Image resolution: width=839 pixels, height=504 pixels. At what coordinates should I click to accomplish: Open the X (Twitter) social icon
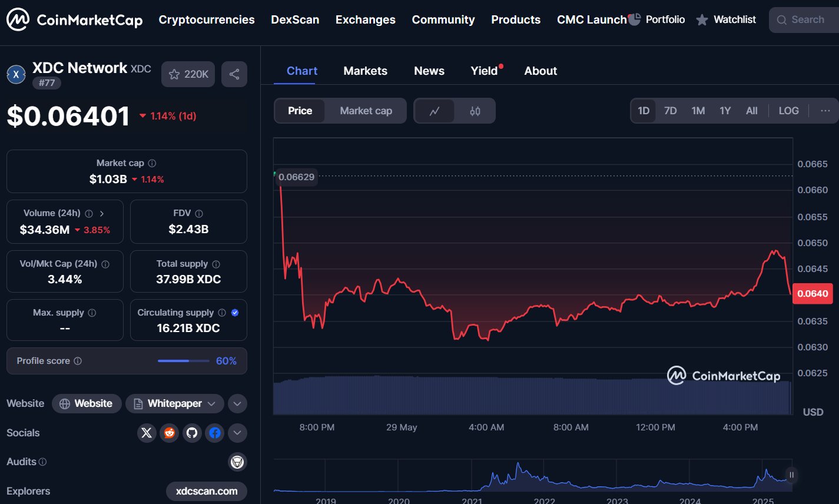(x=147, y=433)
